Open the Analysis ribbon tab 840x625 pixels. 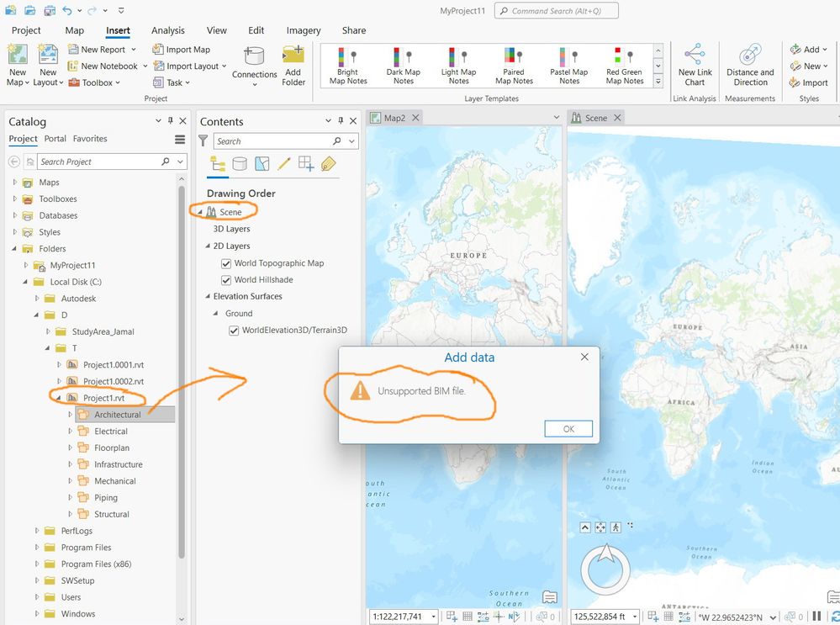point(167,30)
